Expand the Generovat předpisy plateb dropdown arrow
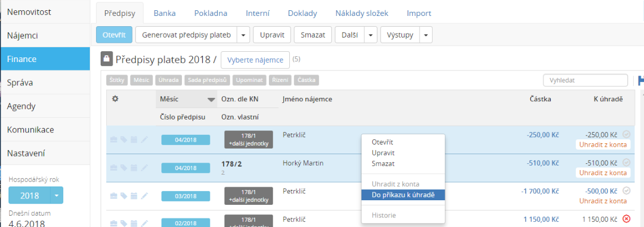The height and width of the screenshot is (227, 644). coord(243,35)
